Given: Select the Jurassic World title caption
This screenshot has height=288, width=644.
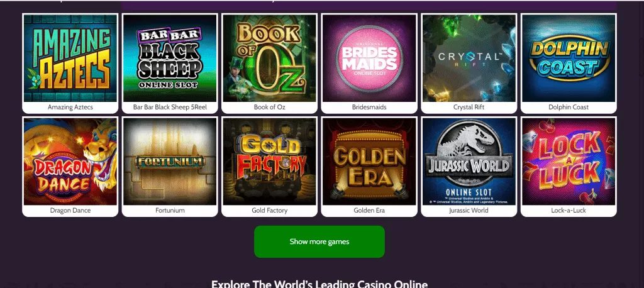Looking at the screenshot, I should 469,211.
